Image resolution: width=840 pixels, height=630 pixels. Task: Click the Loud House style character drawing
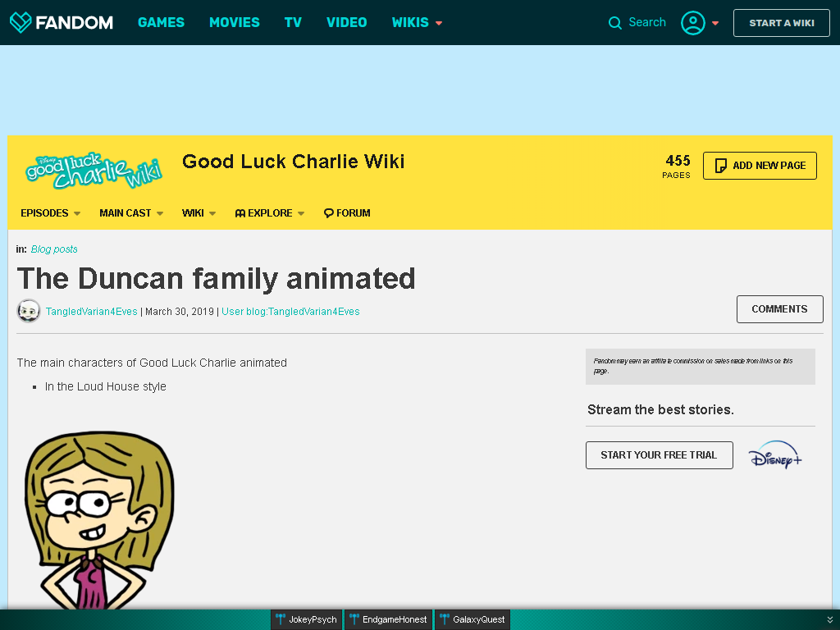pos(99,519)
